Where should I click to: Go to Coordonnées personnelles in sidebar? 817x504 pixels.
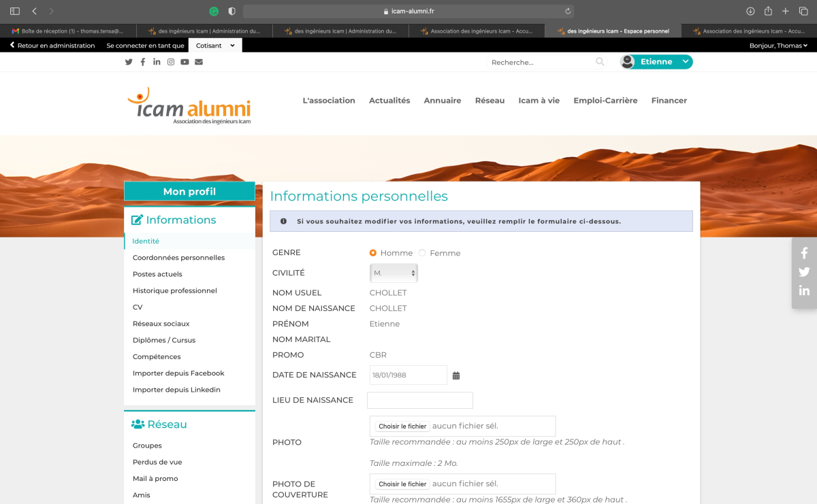click(178, 258)
